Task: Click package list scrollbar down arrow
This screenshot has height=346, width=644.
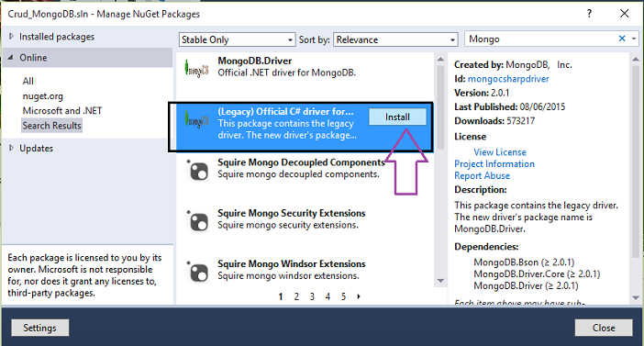Action: click(x=440, y=281)
